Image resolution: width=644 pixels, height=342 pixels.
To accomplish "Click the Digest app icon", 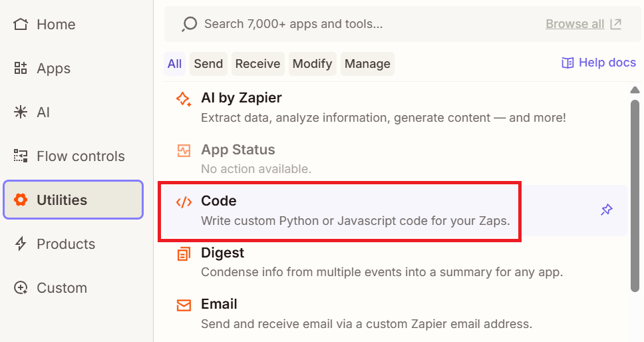I will point(183,254).
